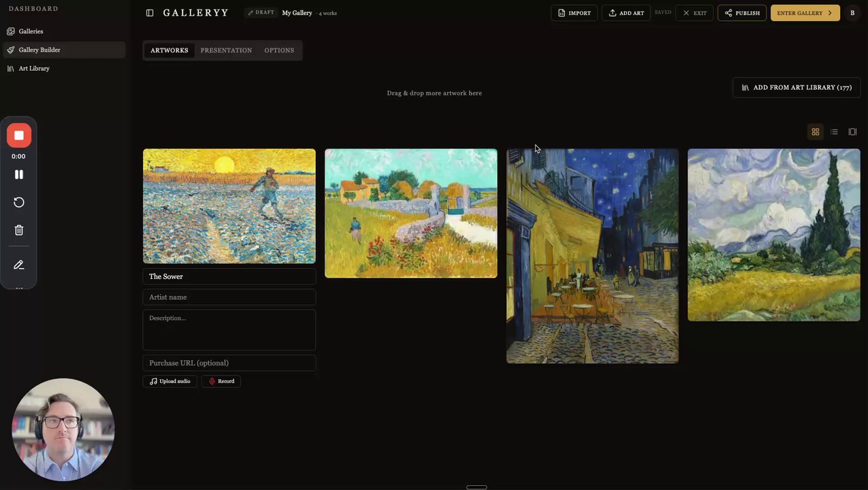868x490 pixels.
Task: Open the drawing pen tool
Action: point(19,265)
